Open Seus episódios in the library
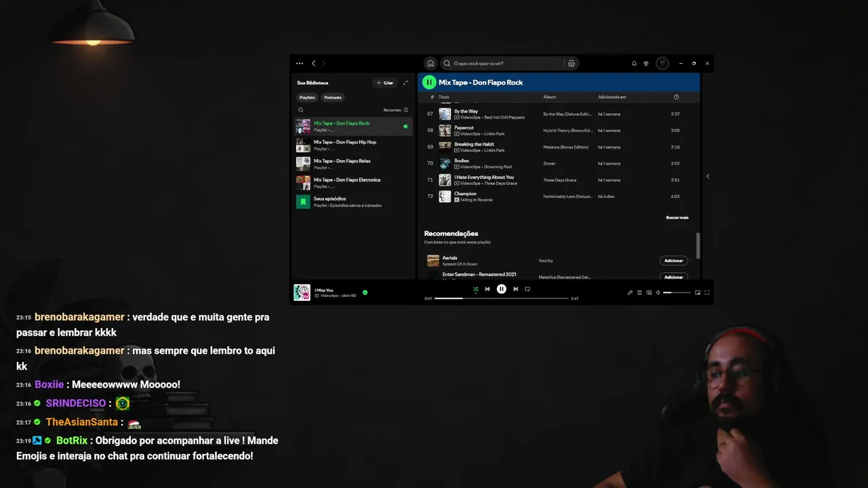The height and width of the screenshot is (488, 868). point(353,202)
